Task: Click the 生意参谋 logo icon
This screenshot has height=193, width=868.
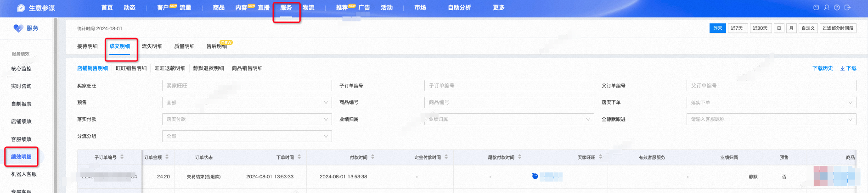Action: (x=21, y=8)
